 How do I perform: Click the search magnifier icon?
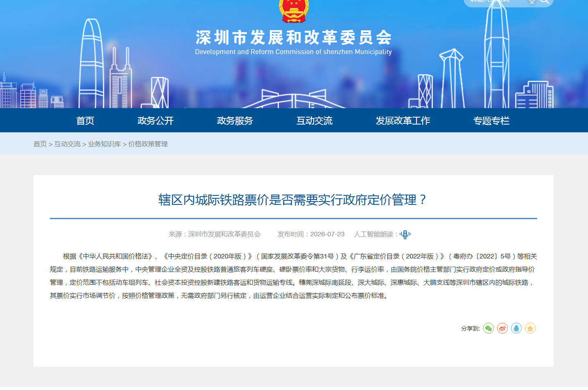click(x=544, y=1)
